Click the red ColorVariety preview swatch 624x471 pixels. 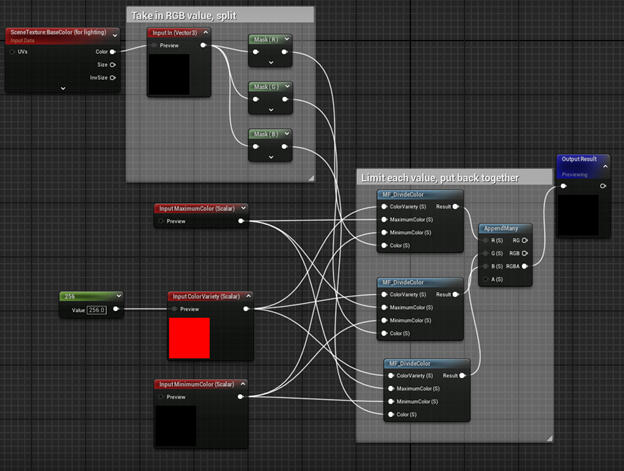pyautogui.click(x=188, y=338)
